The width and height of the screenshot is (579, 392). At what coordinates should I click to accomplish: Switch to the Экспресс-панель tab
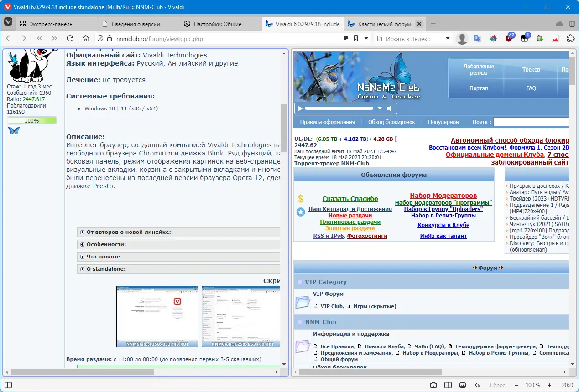[x=57, y=24]
